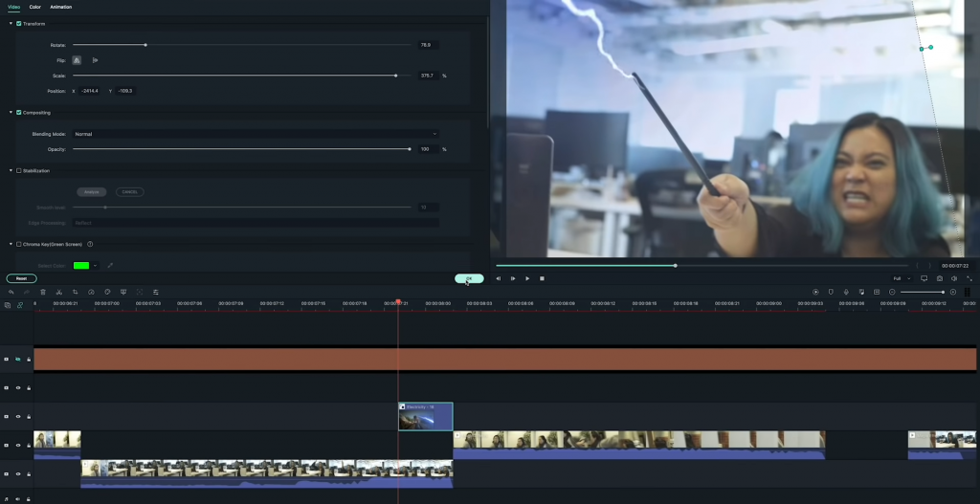The height and width of the screenshot is (504, 980).
Task: Open the crop tool in timeline toolbar
Action: point(75,292)
